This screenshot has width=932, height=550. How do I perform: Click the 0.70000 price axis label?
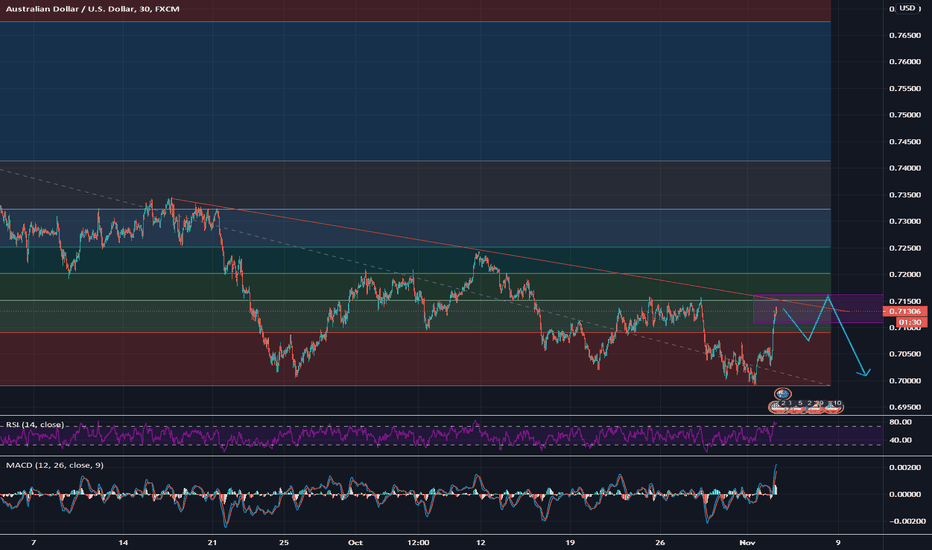point(905,381)
